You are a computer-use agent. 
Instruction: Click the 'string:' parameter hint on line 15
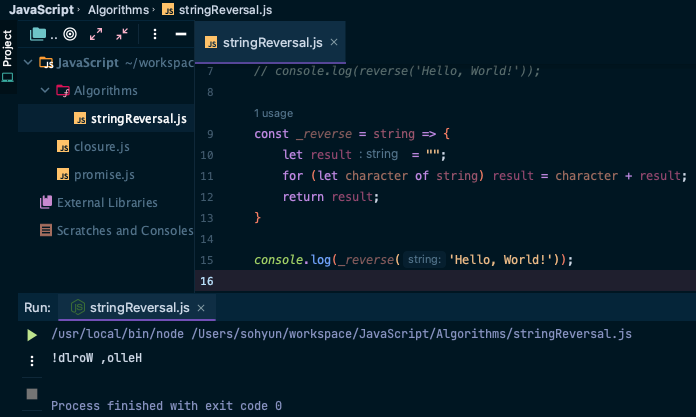[424, 259]
